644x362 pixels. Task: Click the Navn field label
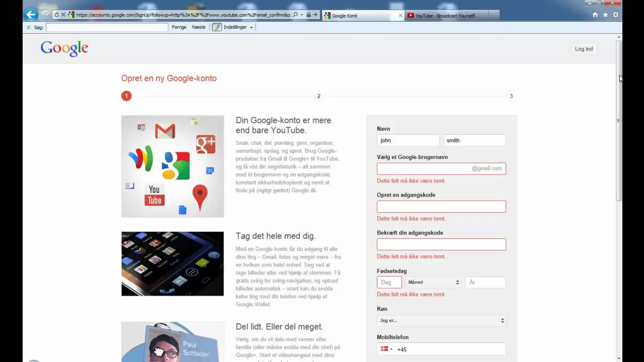point(383,129)
